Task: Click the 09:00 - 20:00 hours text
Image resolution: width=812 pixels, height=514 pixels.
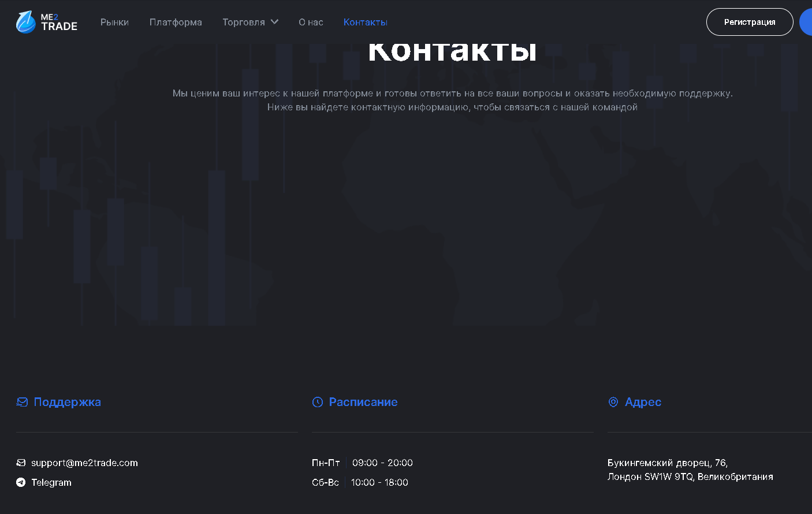Action: coord(382,463)
